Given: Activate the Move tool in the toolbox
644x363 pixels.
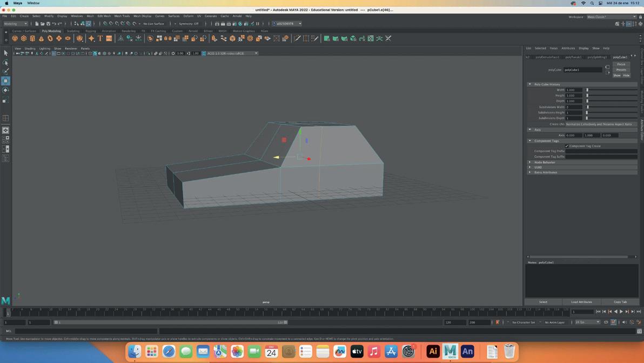Looking at the screenshot, I should click(x=5, y=81).
